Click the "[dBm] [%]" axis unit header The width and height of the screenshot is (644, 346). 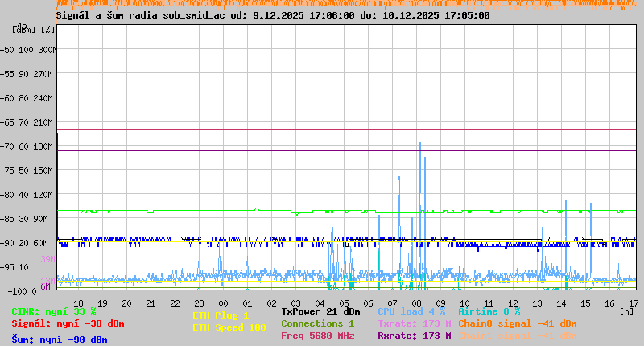pos(33,30)
